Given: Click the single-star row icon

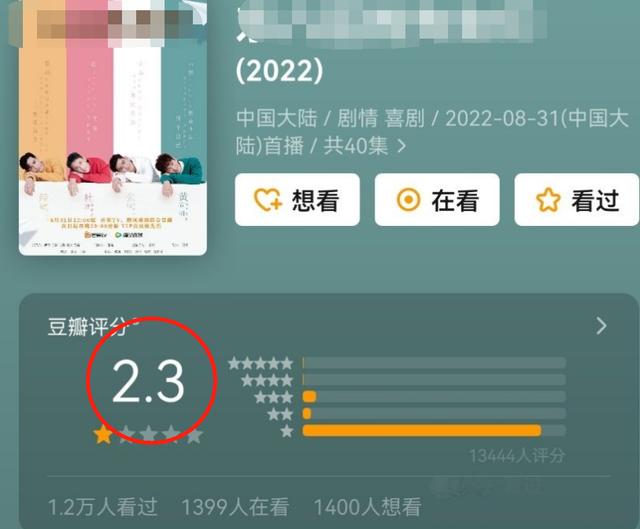Looking at the screenshot, I should pyautogui.click(x=287, y=431).
